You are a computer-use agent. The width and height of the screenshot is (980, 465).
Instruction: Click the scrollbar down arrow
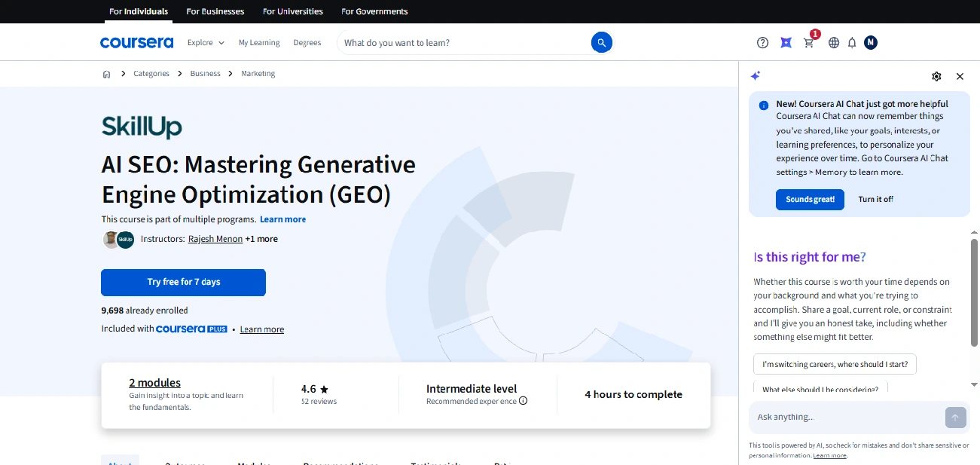point(974,384)
